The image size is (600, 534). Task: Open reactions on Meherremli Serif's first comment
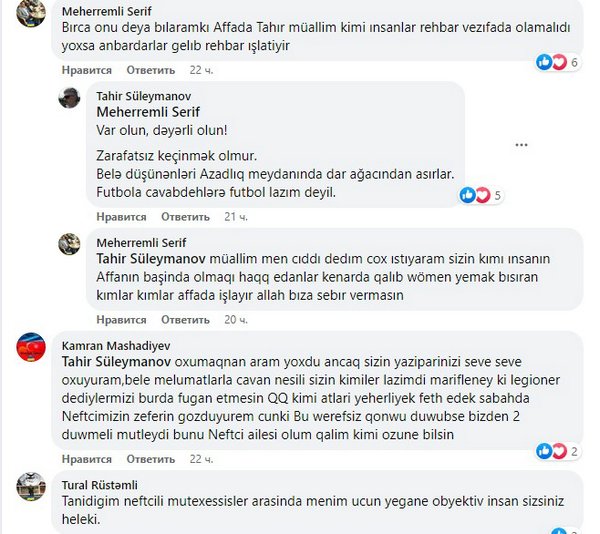558,62
